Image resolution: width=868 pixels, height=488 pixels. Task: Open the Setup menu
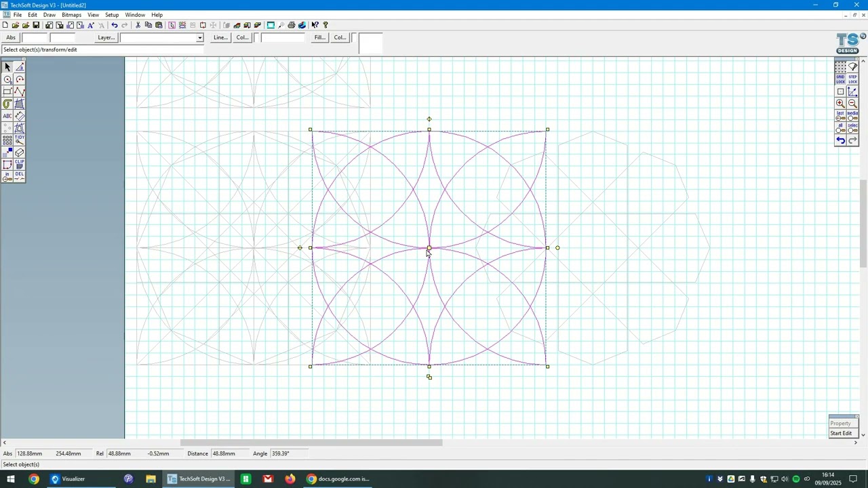tap(112, 15)
